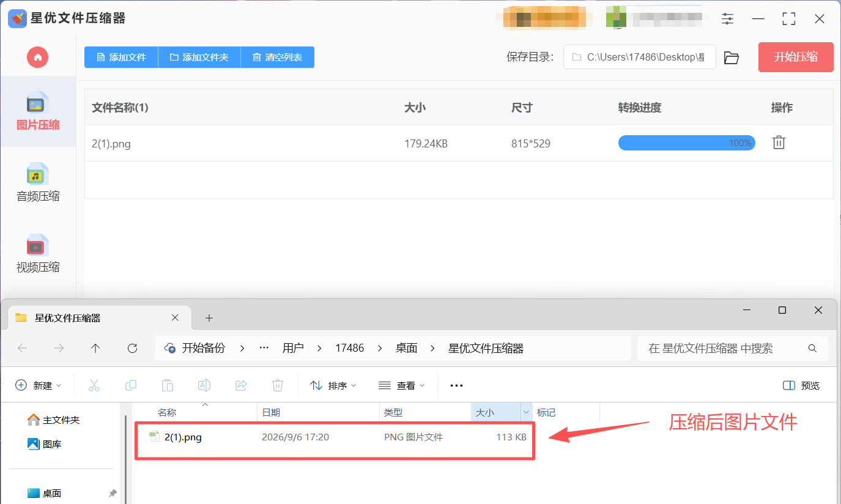Click the Explorer search box
This screenshot has height=504, width=841.
pyautogui.click(x=733, y=348)
